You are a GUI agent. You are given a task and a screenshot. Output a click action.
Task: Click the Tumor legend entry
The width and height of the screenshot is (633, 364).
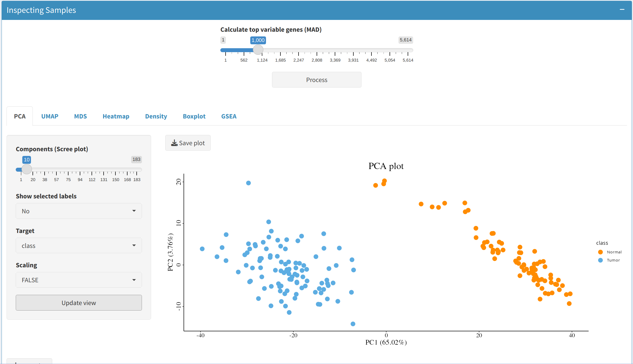click(x=609, y=260)
